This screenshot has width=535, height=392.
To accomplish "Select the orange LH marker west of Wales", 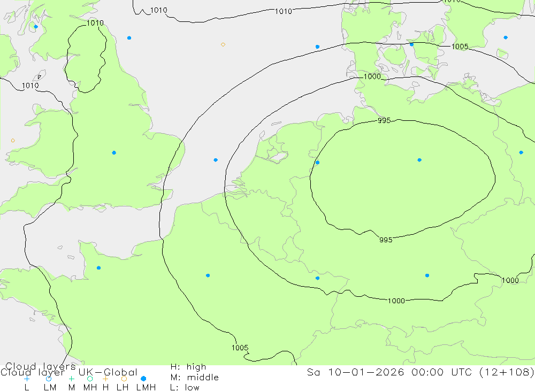I will coord(13,141).
